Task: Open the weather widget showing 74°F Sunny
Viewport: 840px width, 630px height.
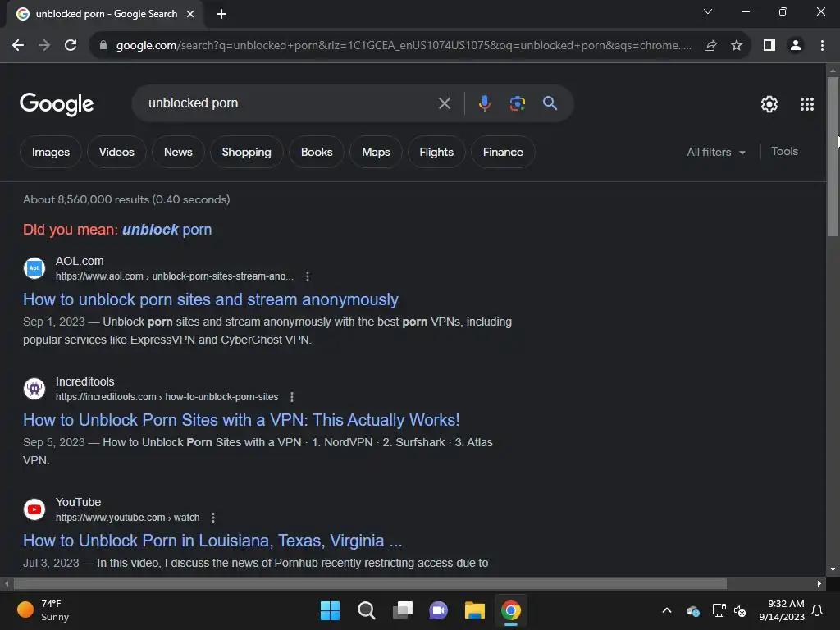Action: click(x=43, y=610)
